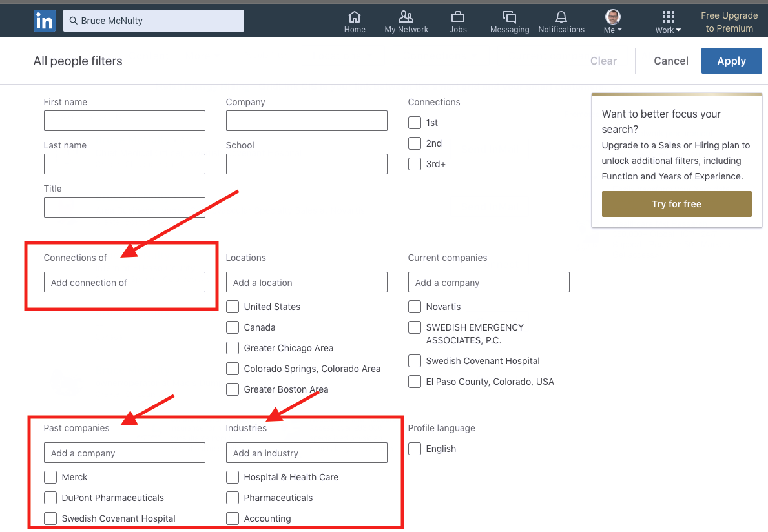Screen dimensions: 768x532
Task: Check DuPont Pharmaceuticals past company
Action: pyautogui.click(x=50, y=497)
